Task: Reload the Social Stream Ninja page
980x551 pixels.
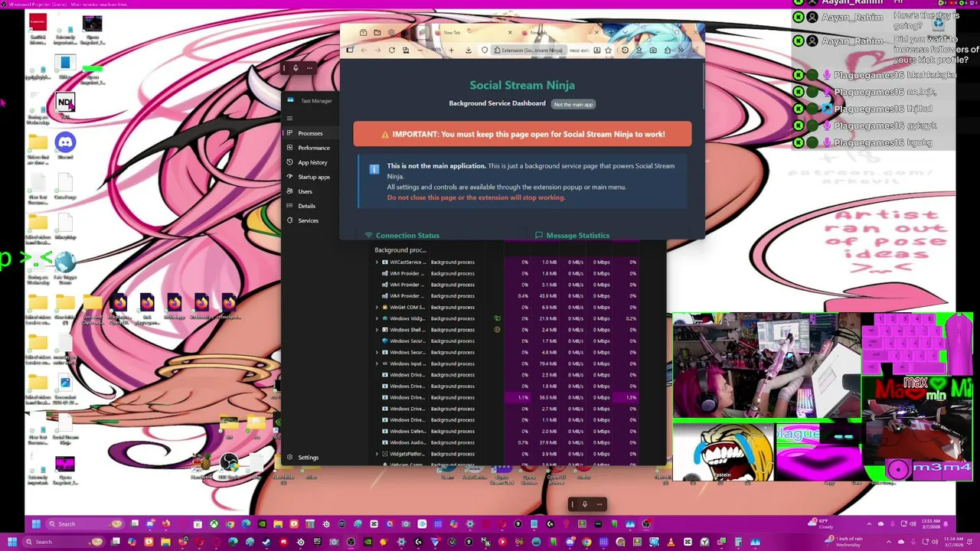Action: (391, 50)
